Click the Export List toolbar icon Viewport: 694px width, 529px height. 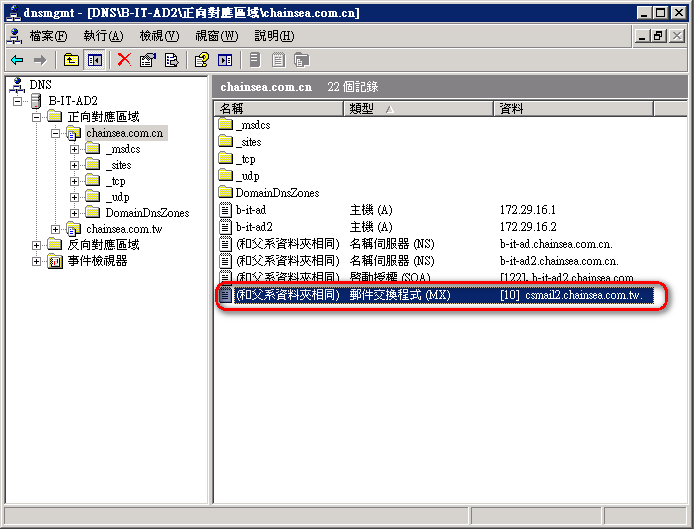click(x=171, y=60)
